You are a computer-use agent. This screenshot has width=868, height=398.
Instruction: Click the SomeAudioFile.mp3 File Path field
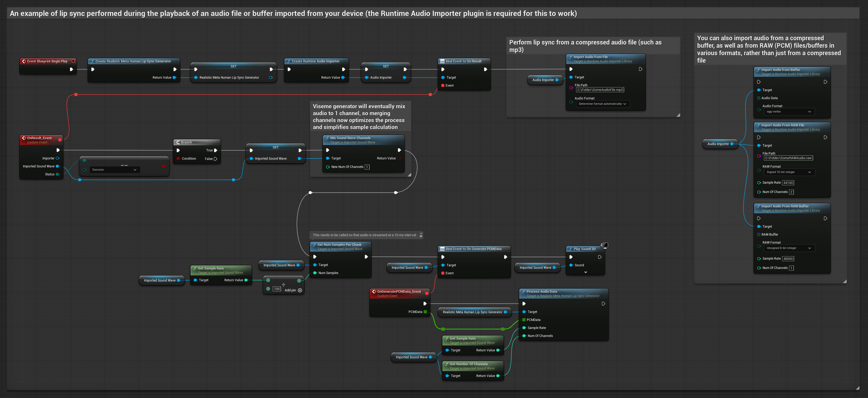[600, 90]
